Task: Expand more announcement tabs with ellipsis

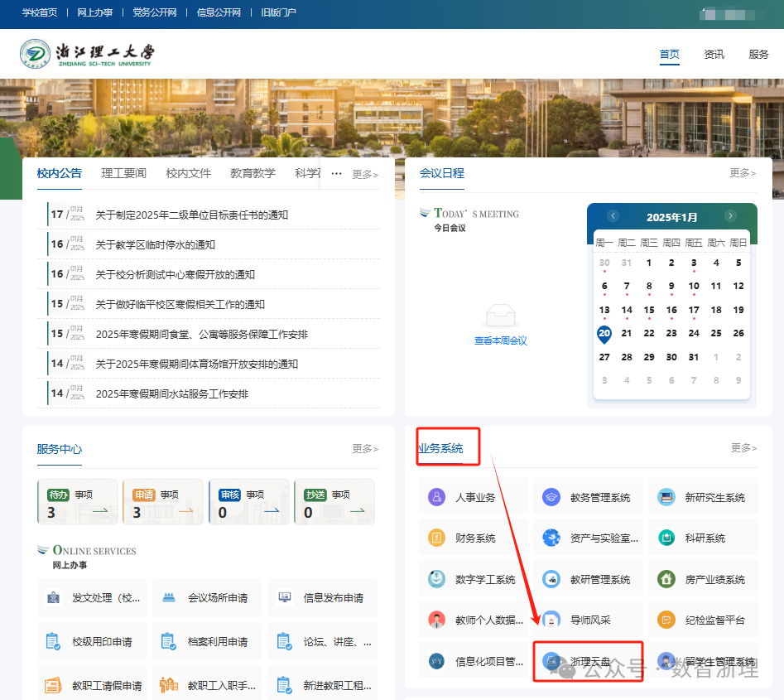Action: click(x=336, y=173)
